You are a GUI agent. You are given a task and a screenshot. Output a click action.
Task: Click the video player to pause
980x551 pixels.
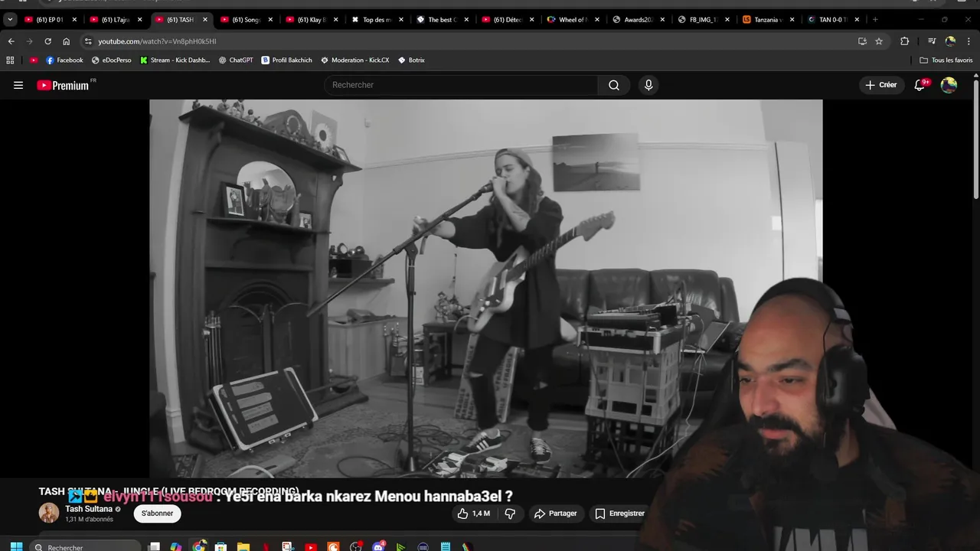click(485, 289)
